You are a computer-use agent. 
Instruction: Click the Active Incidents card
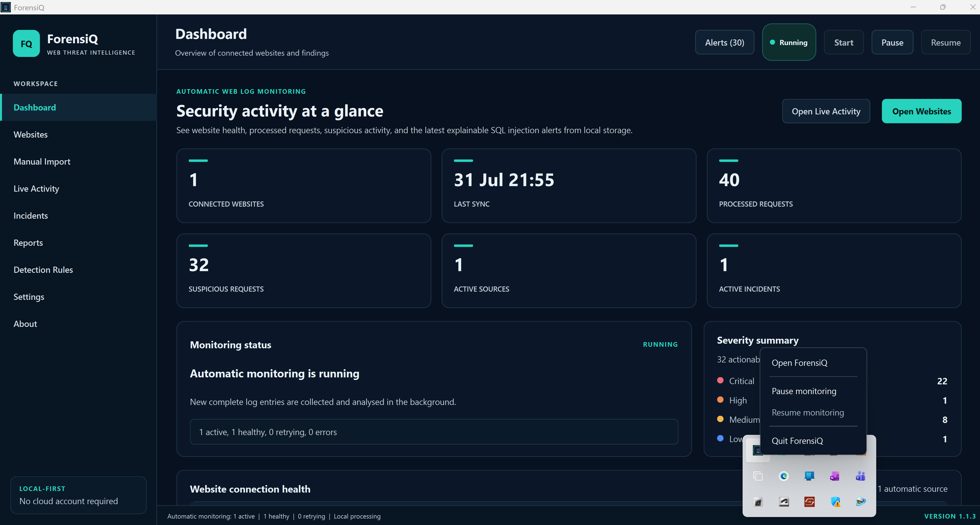834,271
